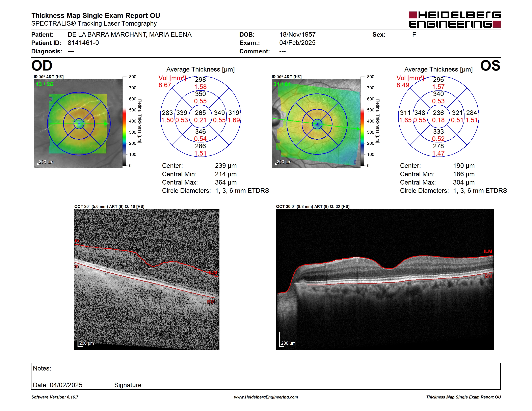The width and height of the screenshot is (532, 411).
Task: Click the large 'OD' eye heading
Action: click(x=42, y=65)
